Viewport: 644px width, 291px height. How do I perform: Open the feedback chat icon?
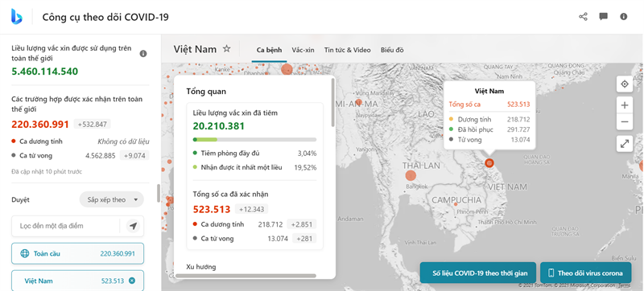click(x=603, y=17)
